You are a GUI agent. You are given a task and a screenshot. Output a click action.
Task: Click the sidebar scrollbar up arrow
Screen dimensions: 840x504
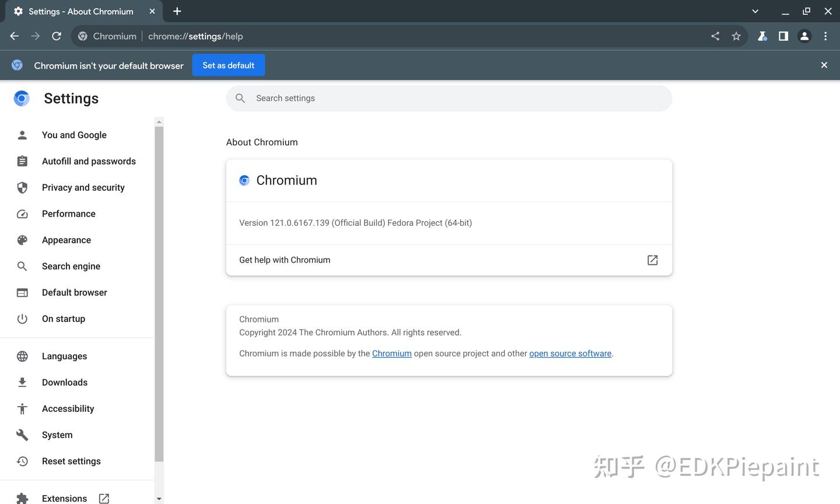[159, 121]
